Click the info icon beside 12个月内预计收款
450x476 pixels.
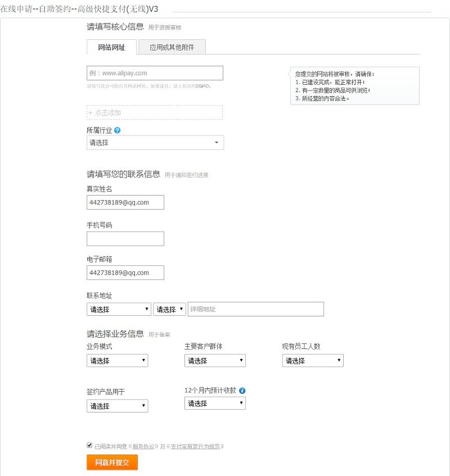(x=242, y=391)
